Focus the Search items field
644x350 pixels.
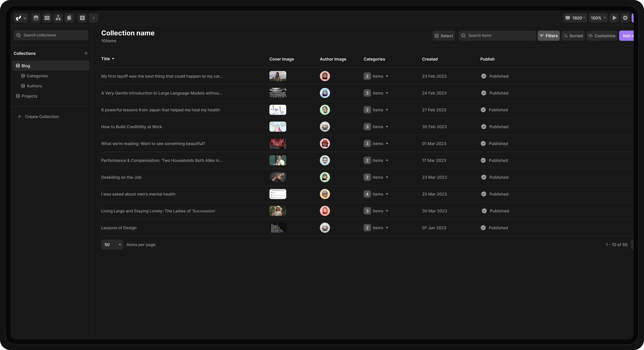coord(497,36)
